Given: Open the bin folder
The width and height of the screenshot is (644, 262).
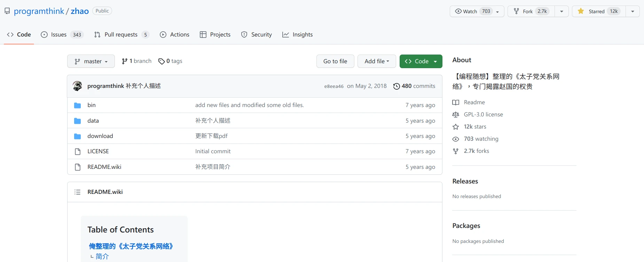Looking at the screenshot, I should 91,105.
